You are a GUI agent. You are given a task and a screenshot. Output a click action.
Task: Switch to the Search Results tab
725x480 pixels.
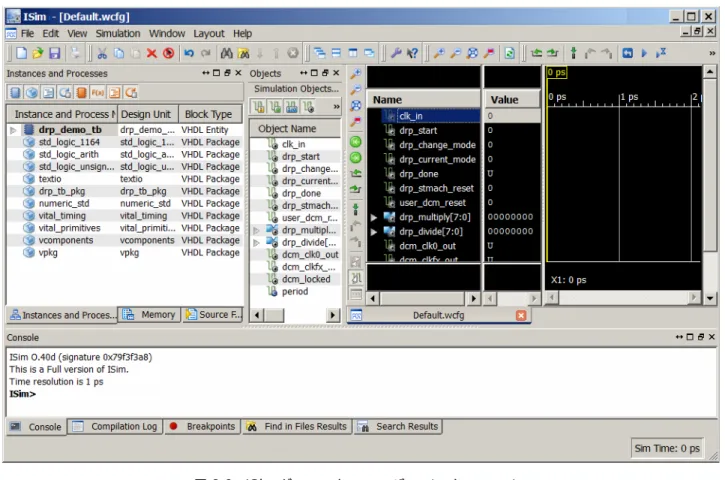coord(399,426)
